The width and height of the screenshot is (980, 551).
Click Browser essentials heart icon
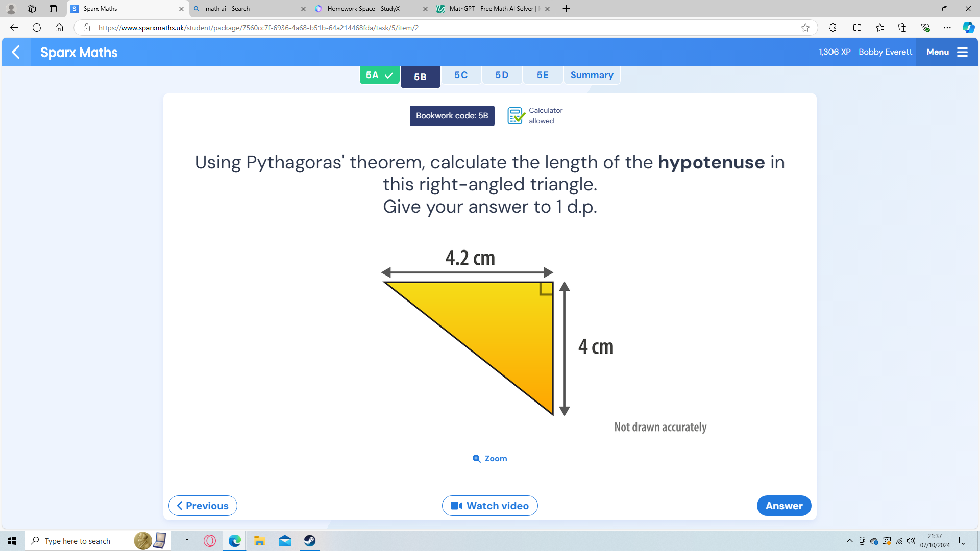[x=925, y=28]
